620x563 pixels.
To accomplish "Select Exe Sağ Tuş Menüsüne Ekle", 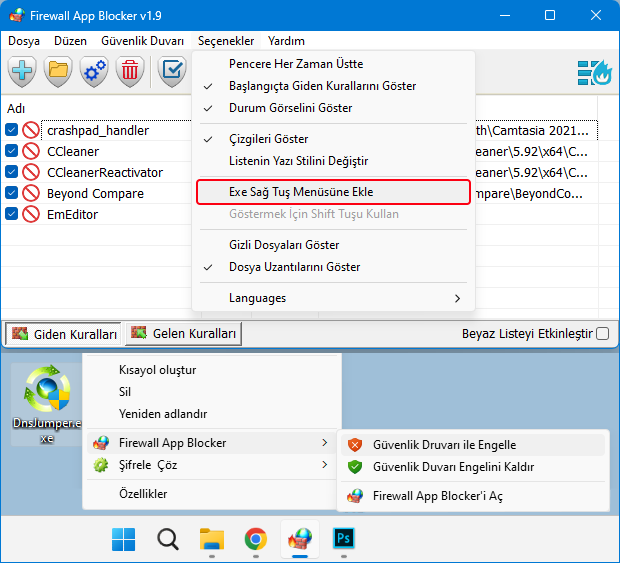I will 333,192.
